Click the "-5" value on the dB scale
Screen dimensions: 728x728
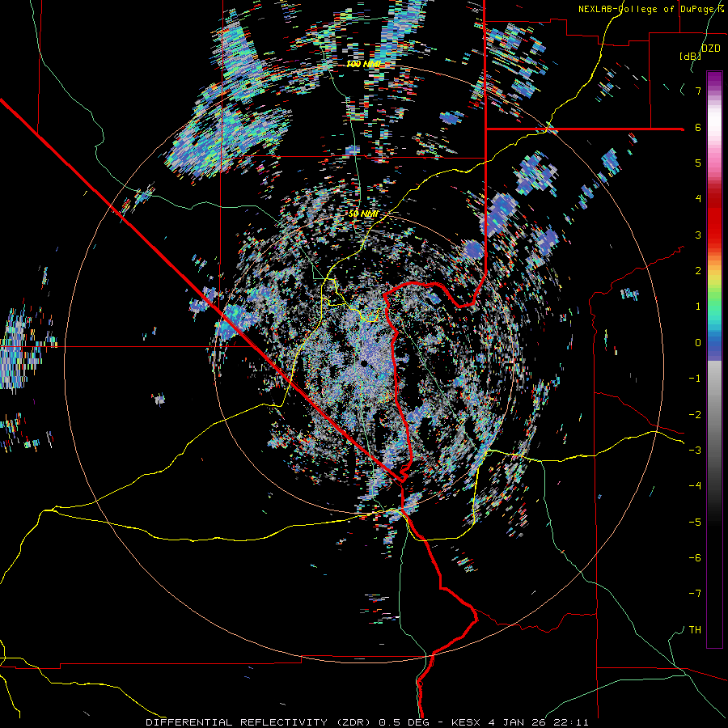(x=695, y=523)
